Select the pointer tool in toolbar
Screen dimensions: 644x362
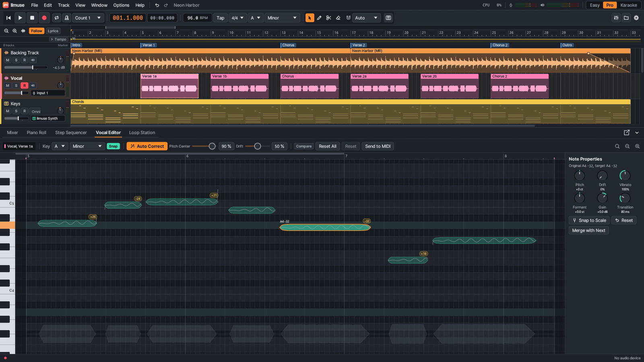(310, 18)
